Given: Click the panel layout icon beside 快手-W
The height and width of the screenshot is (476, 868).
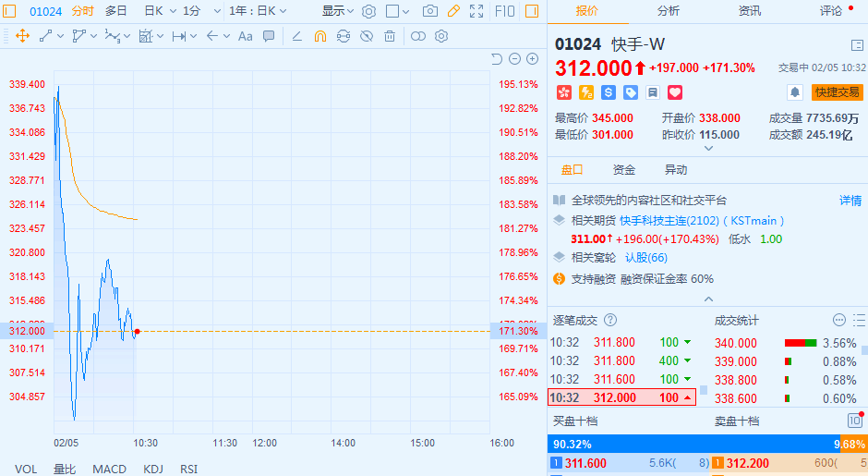Looking at the screenshot, I should pyautogui.click(x=857, y=45).
